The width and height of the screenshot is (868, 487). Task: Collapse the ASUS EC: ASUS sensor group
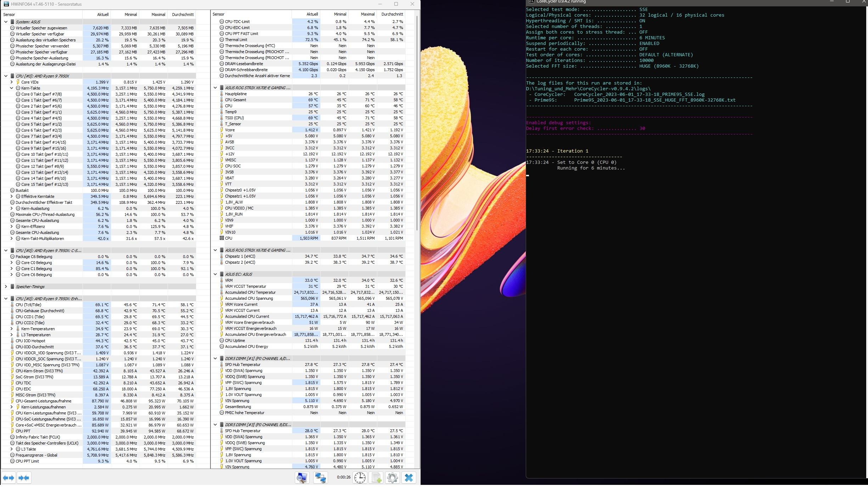(x=215, y=274)
